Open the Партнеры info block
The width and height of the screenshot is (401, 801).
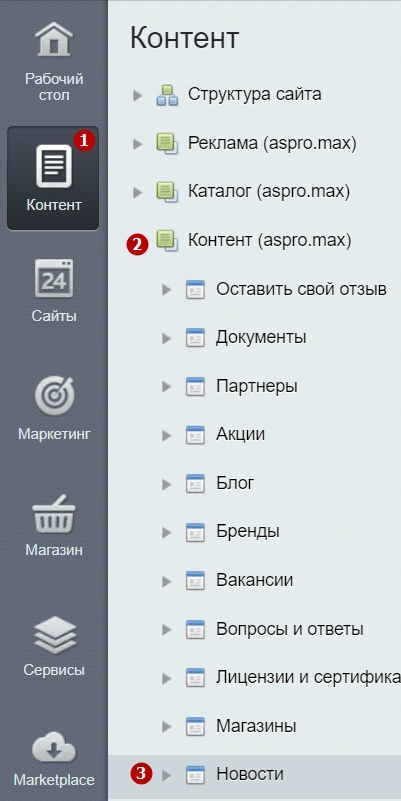257,386
